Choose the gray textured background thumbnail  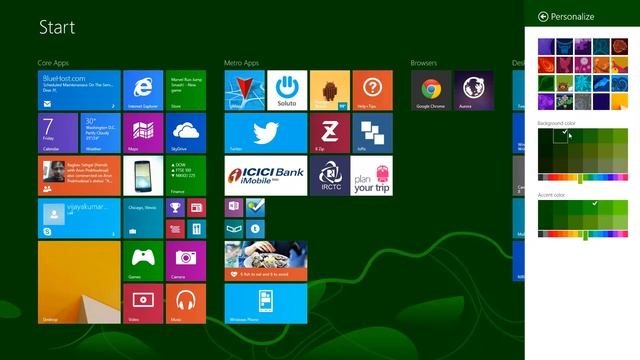pyautogui.click(x=583, y=102)
